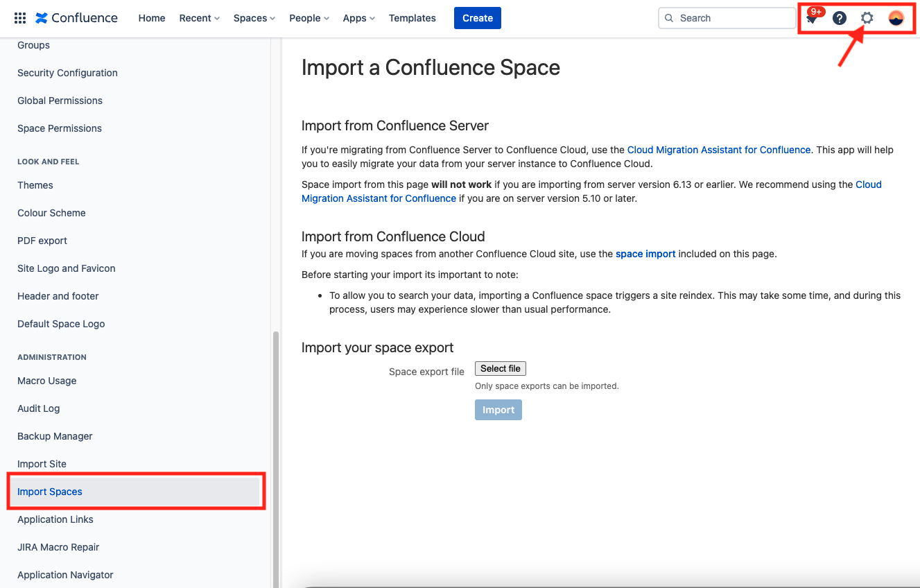Open Space Permissions in the sidebar
920x588 pixels.
60,128
